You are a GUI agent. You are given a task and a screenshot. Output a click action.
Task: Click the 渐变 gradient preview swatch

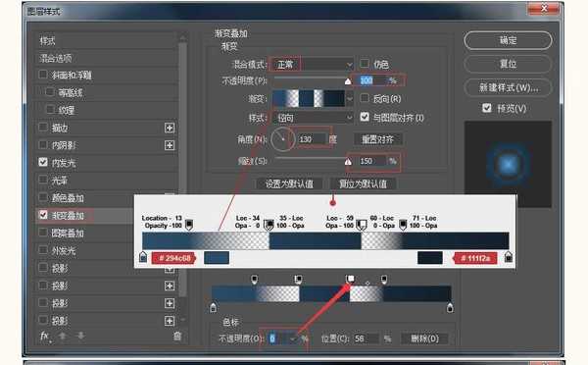pos(309,99)
